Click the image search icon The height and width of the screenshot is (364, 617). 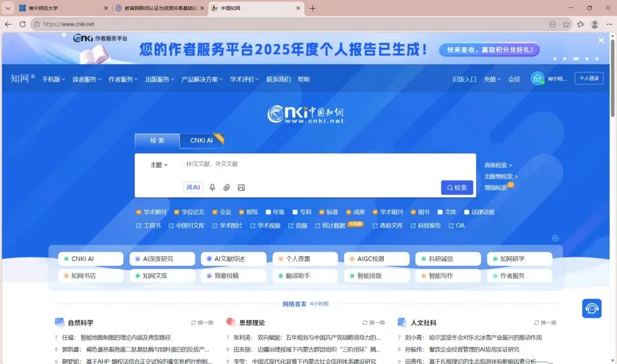coord(241,188)
